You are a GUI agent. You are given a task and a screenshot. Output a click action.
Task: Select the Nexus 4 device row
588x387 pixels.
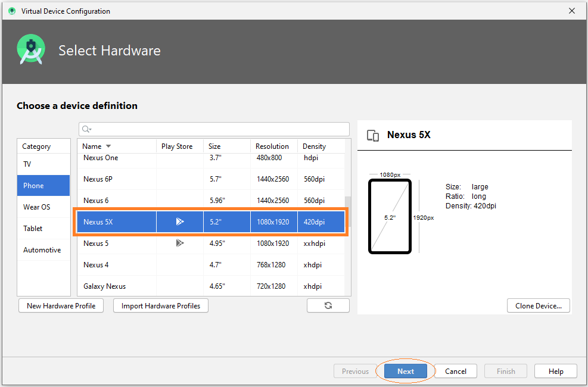(211, 264)
